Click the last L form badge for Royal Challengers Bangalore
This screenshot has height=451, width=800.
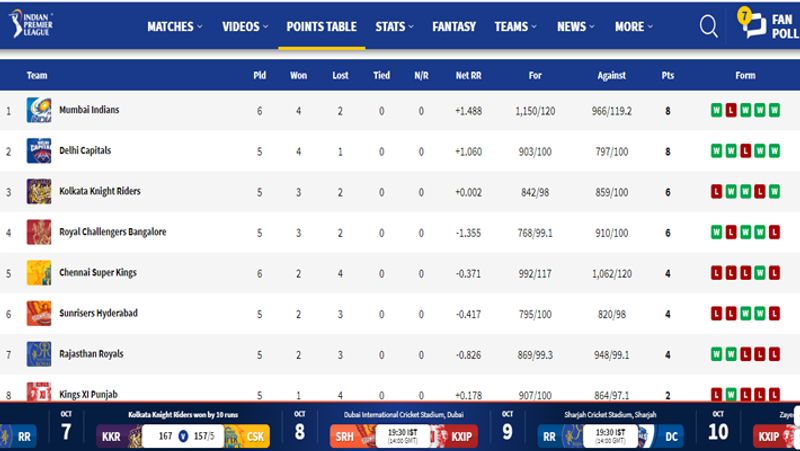pos(774,232)
